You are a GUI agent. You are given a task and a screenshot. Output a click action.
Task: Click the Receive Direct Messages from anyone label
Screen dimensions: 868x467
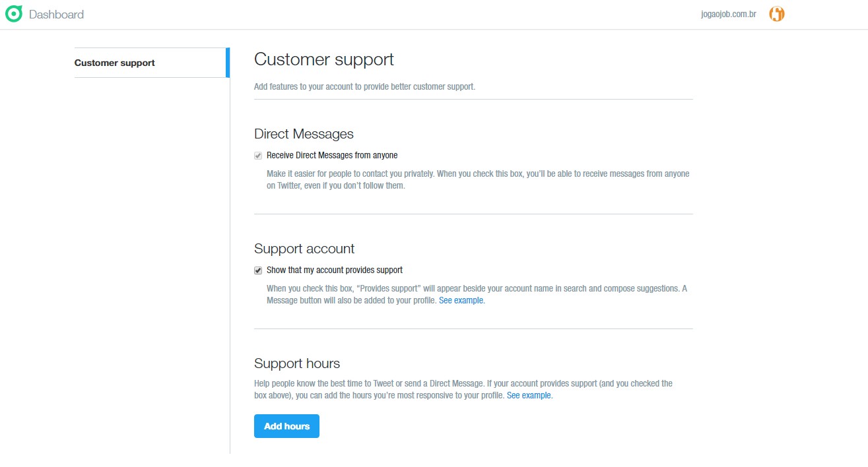point(332,156)
